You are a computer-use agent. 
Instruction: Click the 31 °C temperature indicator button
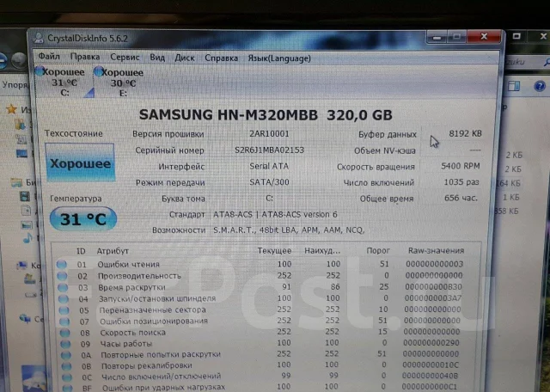pos(83,219)
